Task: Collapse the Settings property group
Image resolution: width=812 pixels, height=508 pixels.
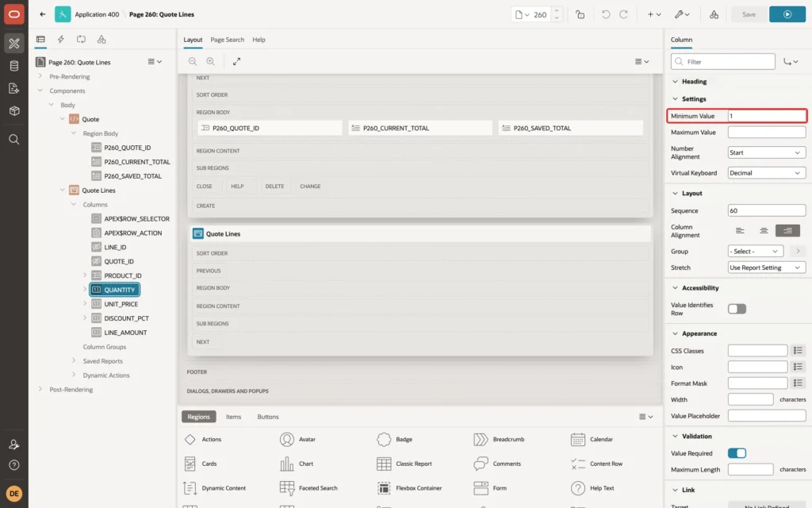Action: tap(675, 99)
